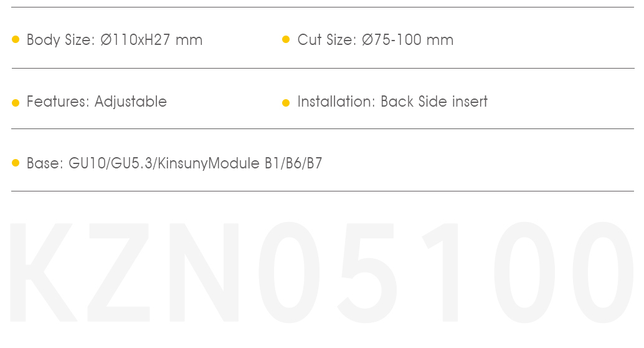Click the yellow bullet before Base
This screenshot has height=348, width=644.
(16, 163)
